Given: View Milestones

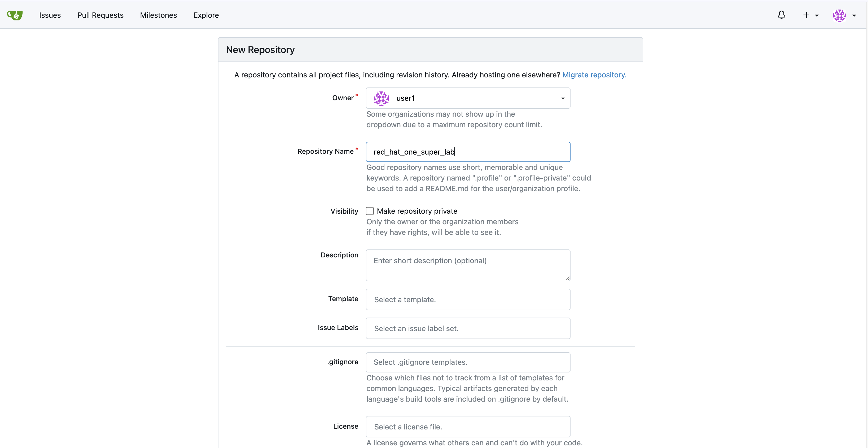Looking at the screenshot, I should 158,15.
